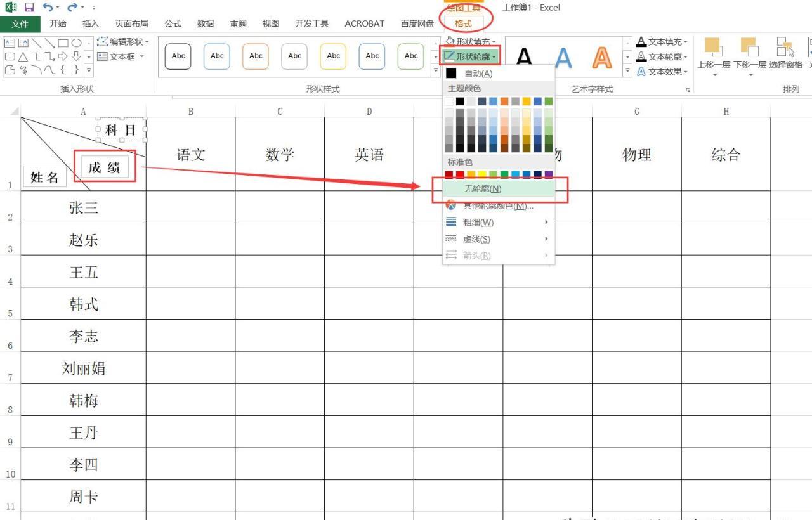Viewport: 812px width, 520px height.
Task: Select the arrow line shape
Action: tap(50, 43)
